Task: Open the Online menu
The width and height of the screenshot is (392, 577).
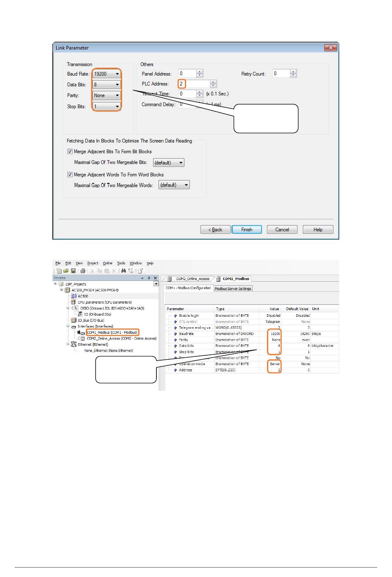Action: click(x=108, y=263)
